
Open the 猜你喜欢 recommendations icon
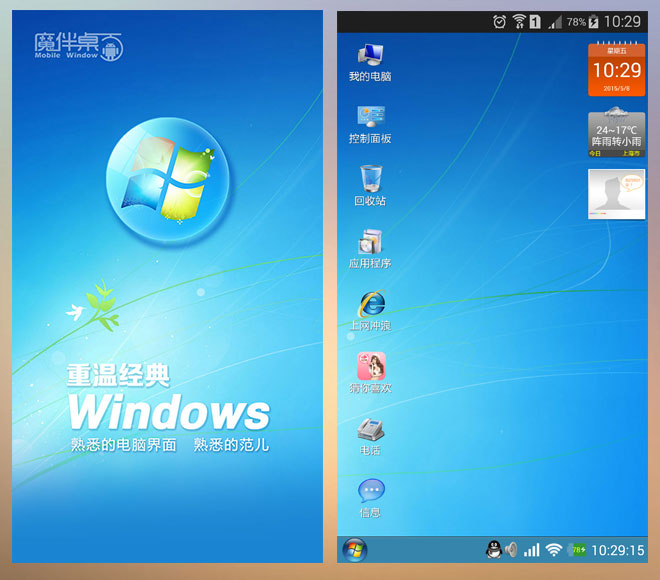pyautogui.click(x=370, y=373)
